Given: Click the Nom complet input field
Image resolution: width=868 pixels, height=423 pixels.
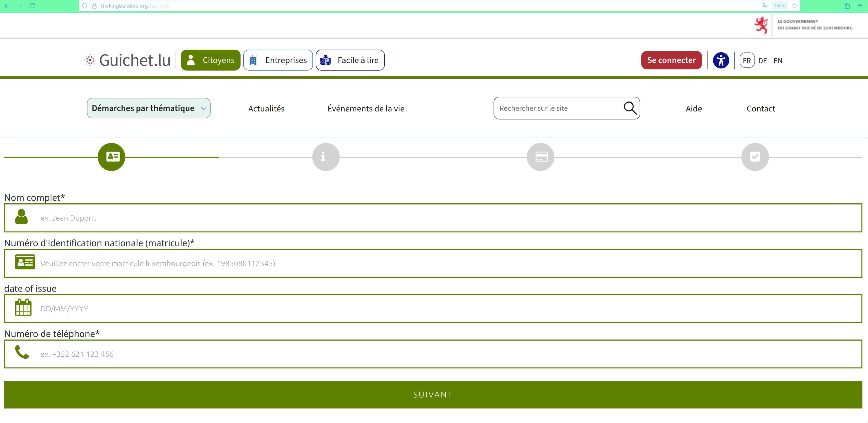Looking at the screenshot, I should tap(433, 218).
